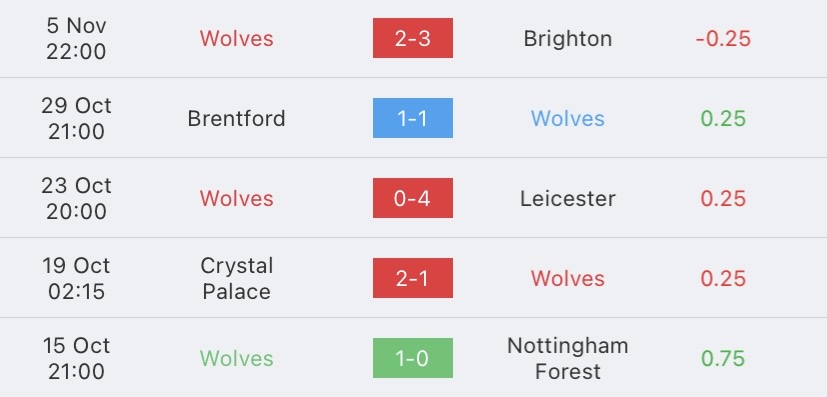Click Wolves in the Crystal Palace match
Image resolution: width=827 pixels, height=397 pixels.
pos(568,278)
